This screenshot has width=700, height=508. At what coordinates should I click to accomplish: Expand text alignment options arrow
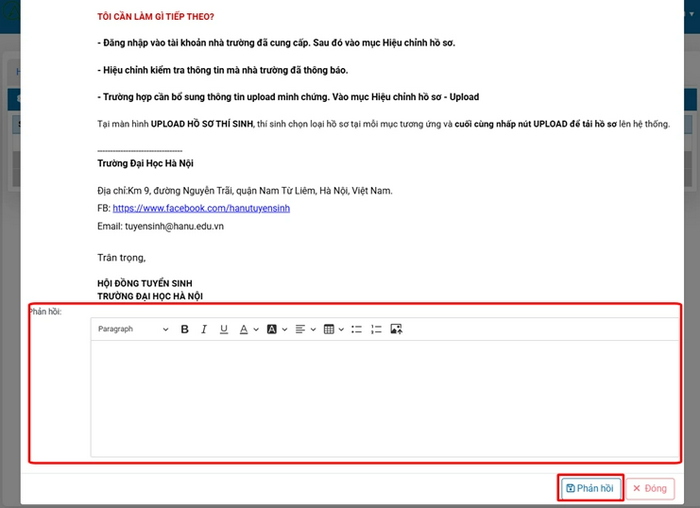point(313,329)
